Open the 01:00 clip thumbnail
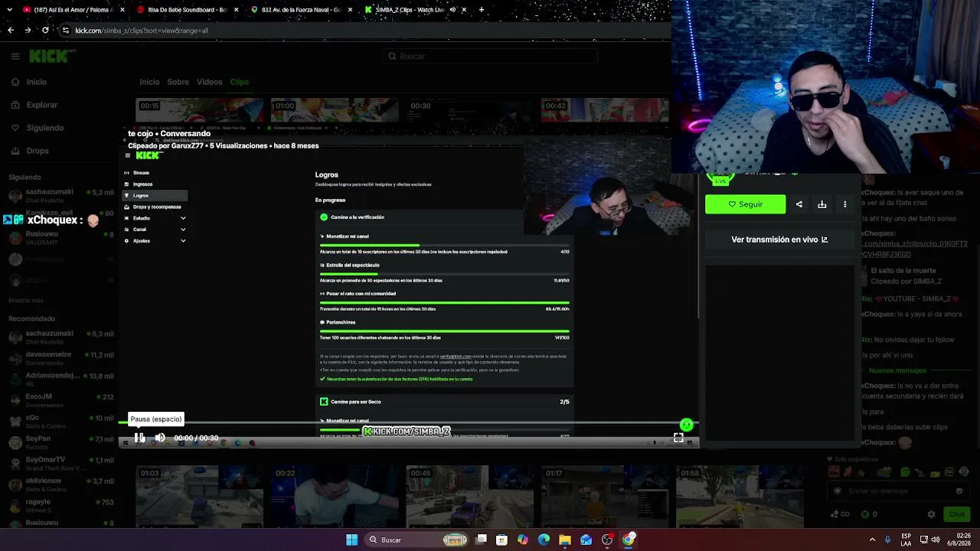The height and width of the screenshot is (551, 980). pos(335,110)
